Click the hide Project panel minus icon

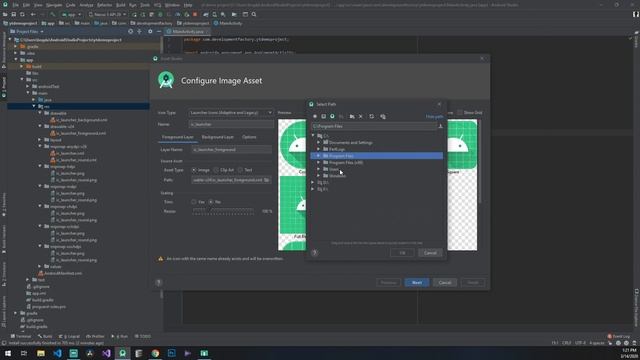159,31
